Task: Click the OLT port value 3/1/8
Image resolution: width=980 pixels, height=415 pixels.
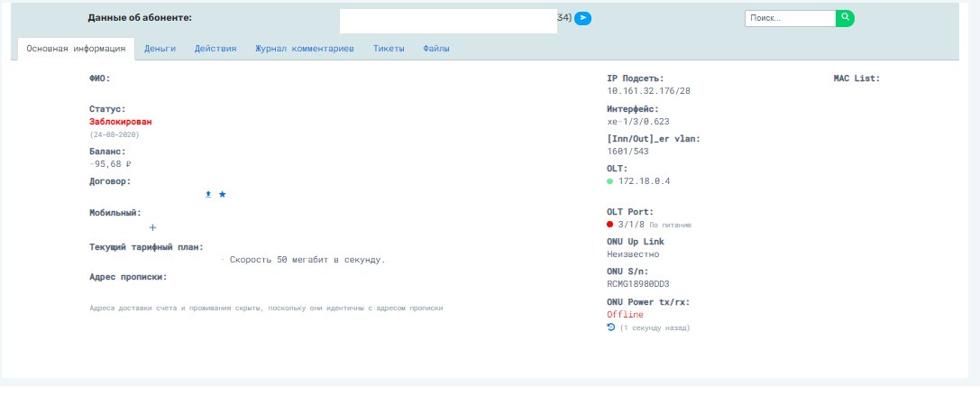Action: (631, 225)
